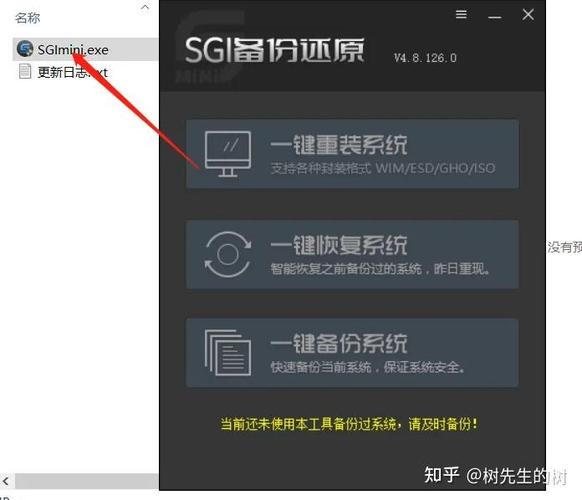Image resolution: width=582 pixels, height=500 pixels.
Task: Click the 一键备份系统 backup button
Action: [352, 353]
